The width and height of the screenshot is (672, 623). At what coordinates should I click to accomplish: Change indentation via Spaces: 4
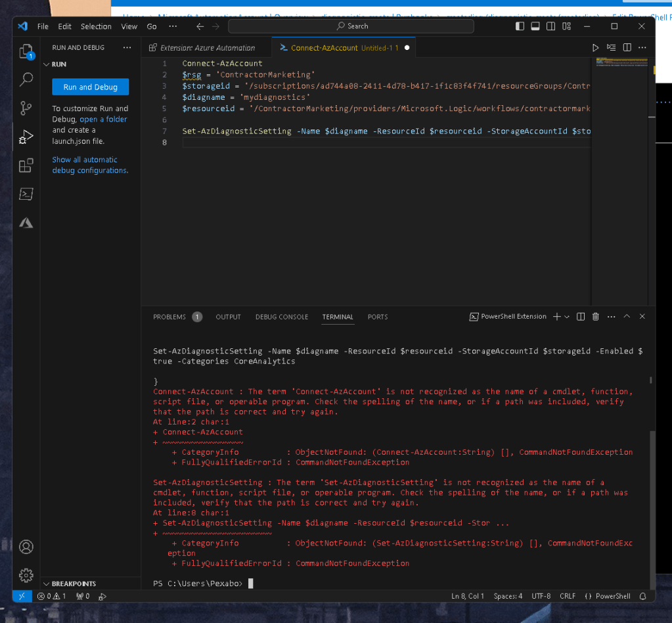508,596
